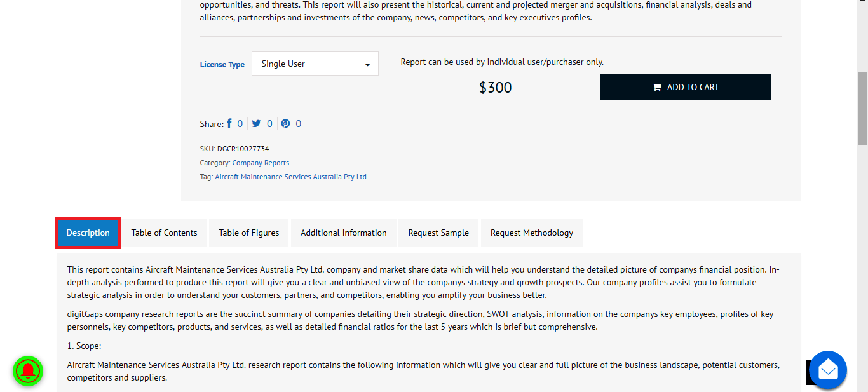Viewport: 868px width, 392px height.
Task: Click the page vertical scrollbar thumb
Action: click(862, 108)
